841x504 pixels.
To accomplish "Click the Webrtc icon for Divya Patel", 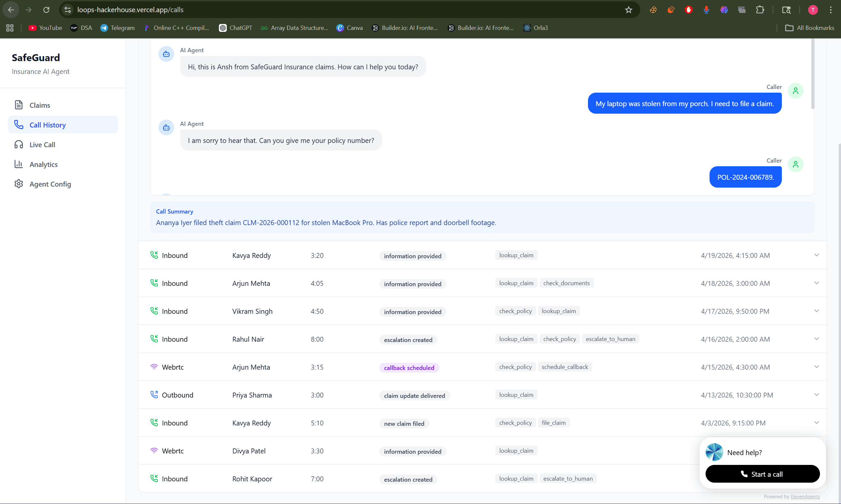I will tap(154, 450).
